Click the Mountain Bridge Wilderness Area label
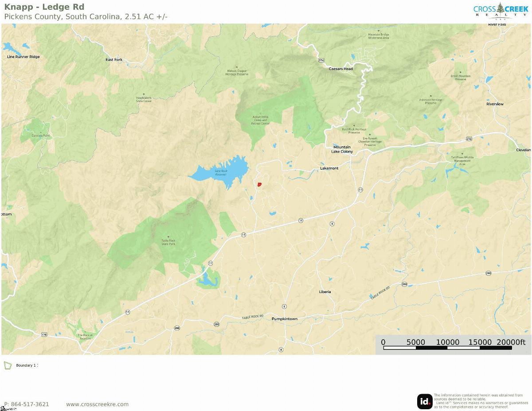 coord(378,36)
